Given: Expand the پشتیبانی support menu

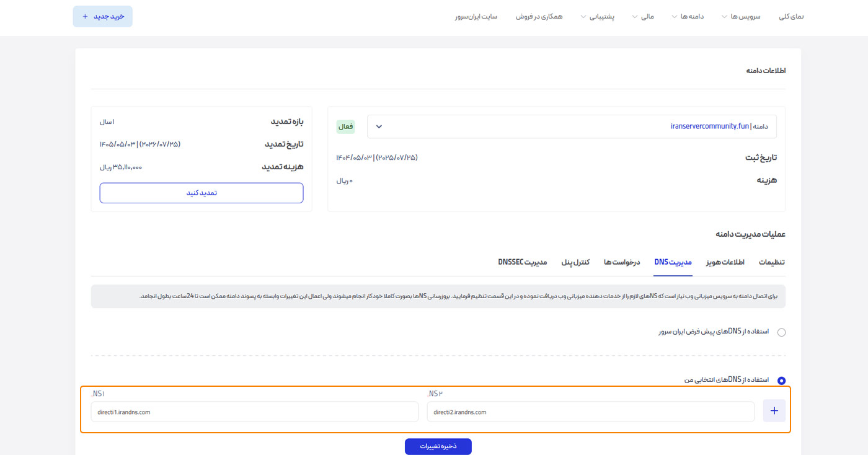Looking at the screenshot, I should click(596, 17).
